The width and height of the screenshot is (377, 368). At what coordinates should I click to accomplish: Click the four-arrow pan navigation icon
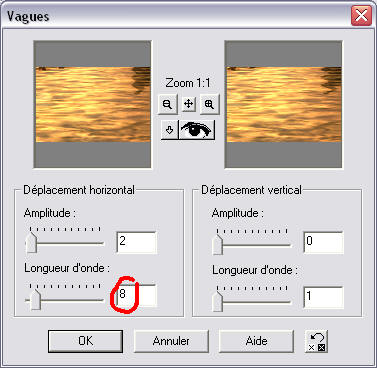coord(188,104)
